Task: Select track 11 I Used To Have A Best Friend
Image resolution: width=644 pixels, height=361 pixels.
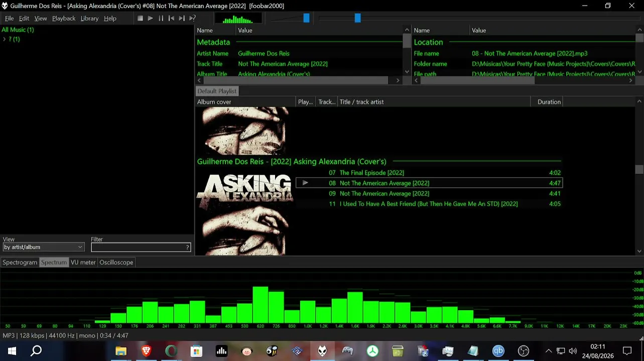Action: coord(429,204)
